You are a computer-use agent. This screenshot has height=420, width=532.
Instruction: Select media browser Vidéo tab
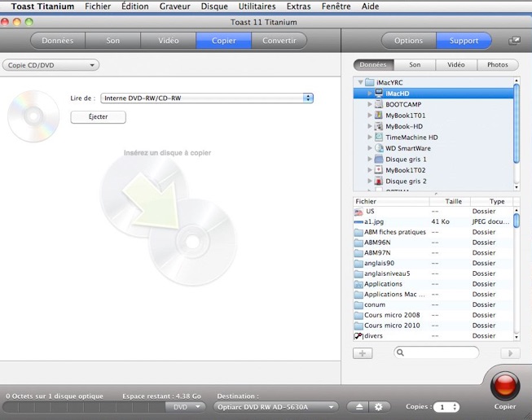tap(456, 65)
